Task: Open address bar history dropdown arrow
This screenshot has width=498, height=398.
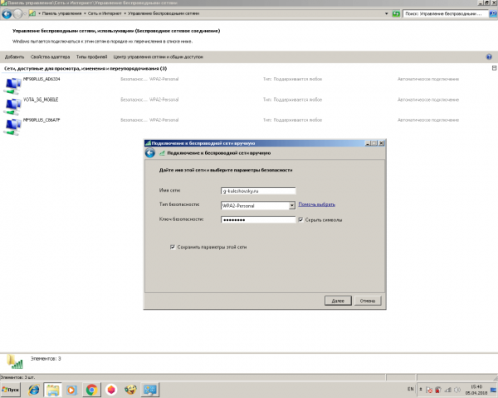Action: pyautogui.click(x=387, y=14)
